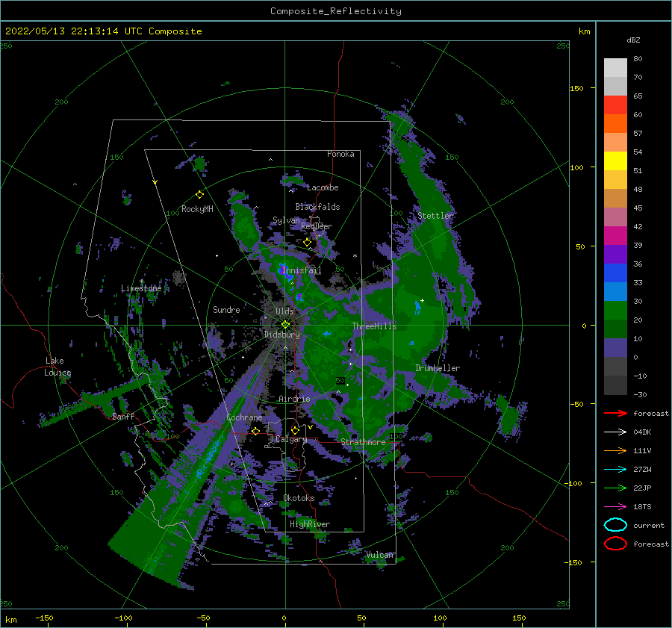
Task: Select the yellow diamond marker below RedDeer
Action: (308, 243)
